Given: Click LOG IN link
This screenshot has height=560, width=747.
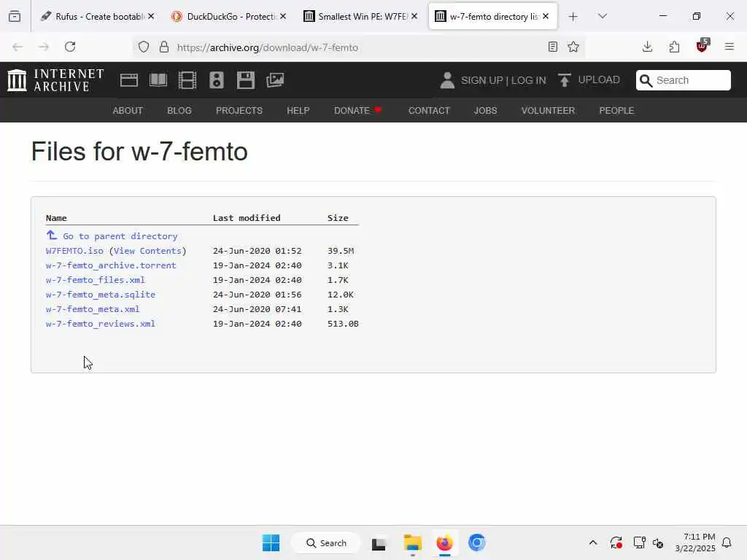Looking at the screenshot, I should pos(528,80).
